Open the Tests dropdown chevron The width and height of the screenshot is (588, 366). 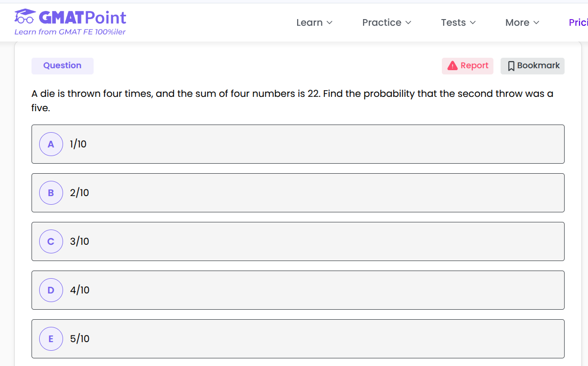coord(473,23)
